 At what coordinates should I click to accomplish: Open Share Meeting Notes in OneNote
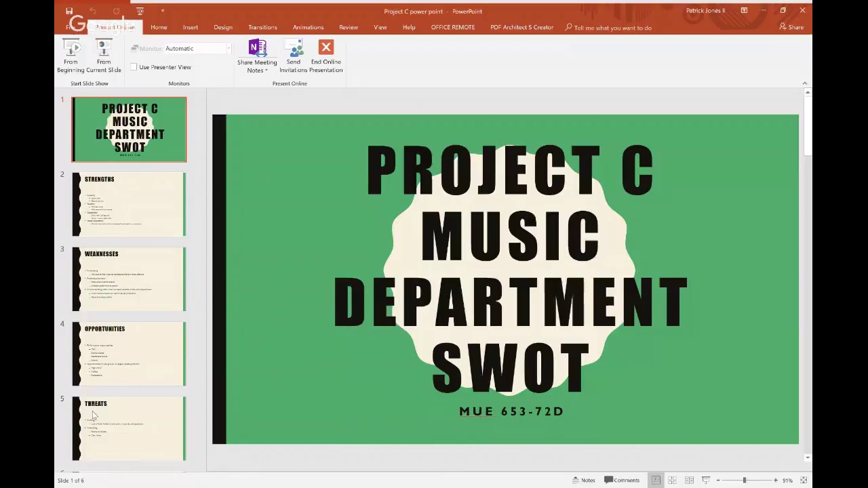pos(257,56)
